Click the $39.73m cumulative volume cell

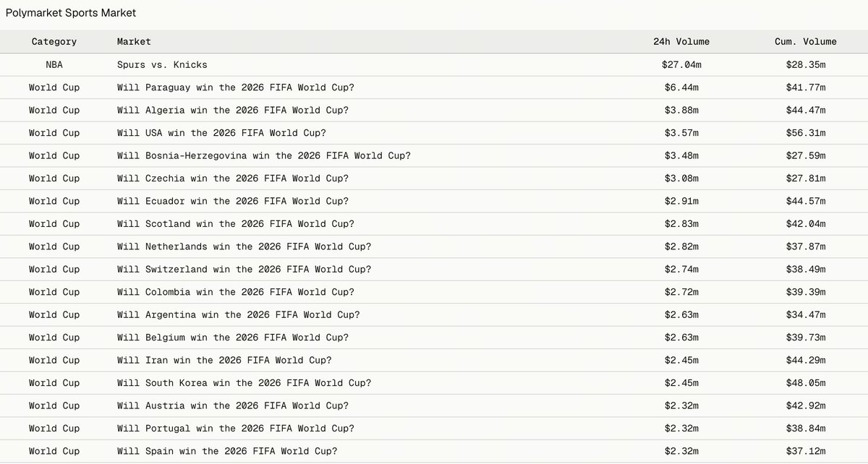coord(805,338)
